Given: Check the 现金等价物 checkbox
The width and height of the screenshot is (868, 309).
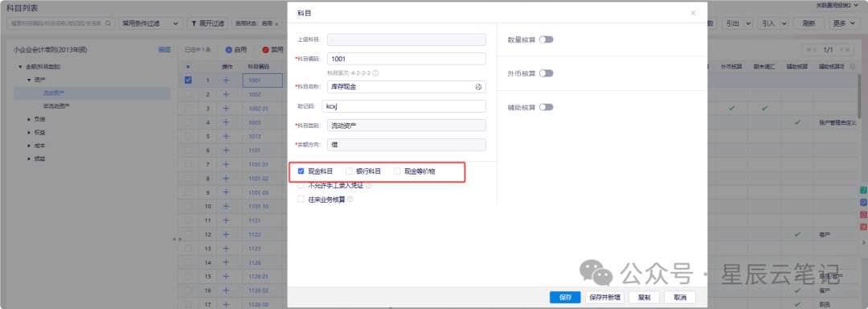Looking at the screenshot, I should coord(397,171).
